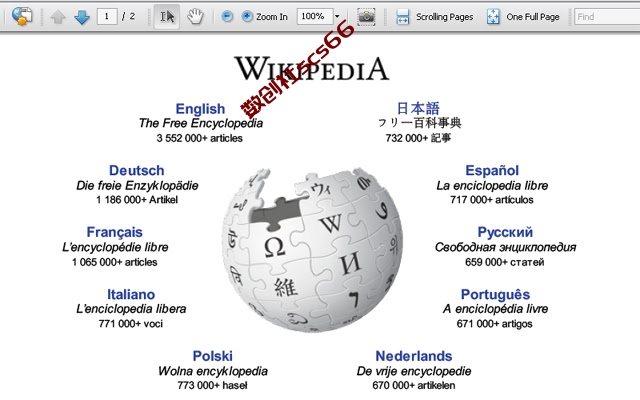The image size is (640, 400).
Task: Go to next page with down arrow
Action: (x=82, y=17)
